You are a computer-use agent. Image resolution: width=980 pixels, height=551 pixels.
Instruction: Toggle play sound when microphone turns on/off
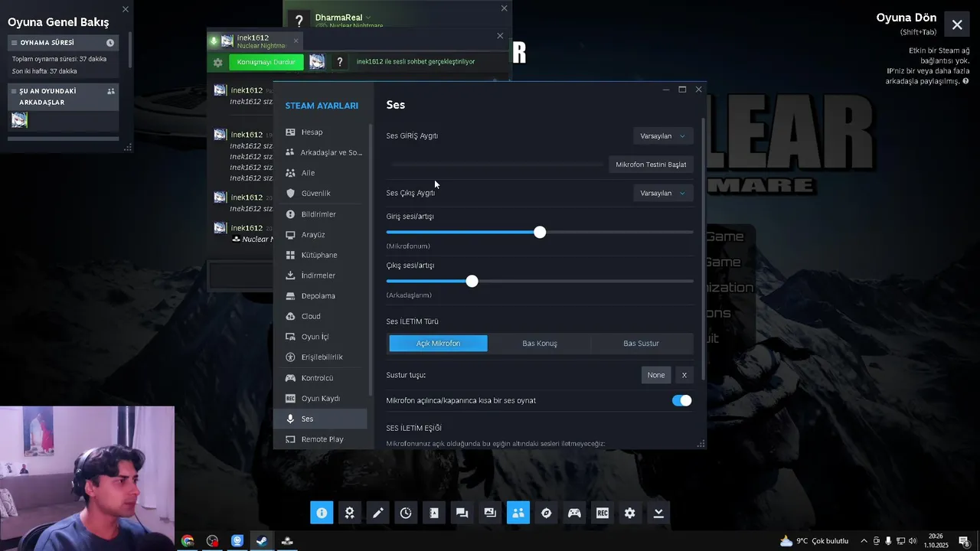pyautogui.click(x=681, y=400)
